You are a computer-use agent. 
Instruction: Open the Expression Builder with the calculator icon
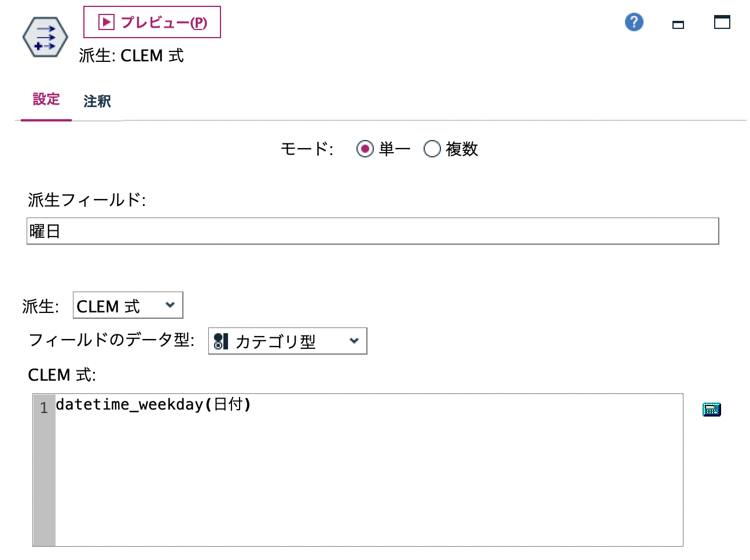pyautogui.click(x=711, y=409)
